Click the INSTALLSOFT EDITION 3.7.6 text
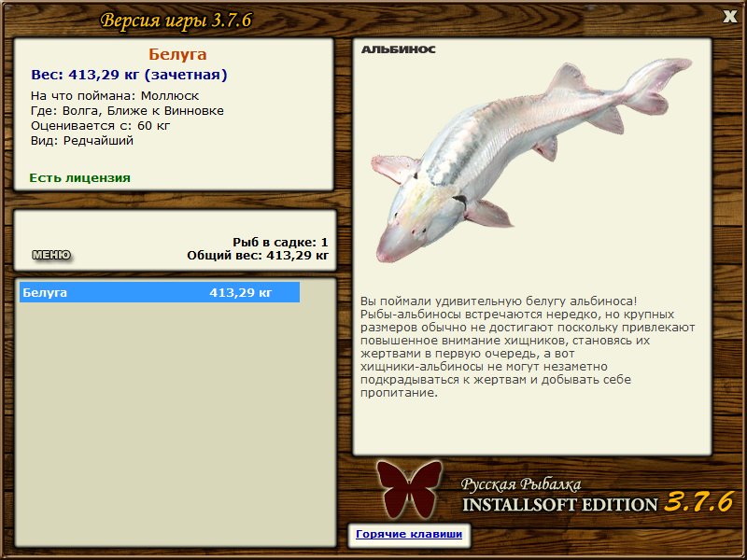Screen dimensions: 747x560 tap(597, 502)
